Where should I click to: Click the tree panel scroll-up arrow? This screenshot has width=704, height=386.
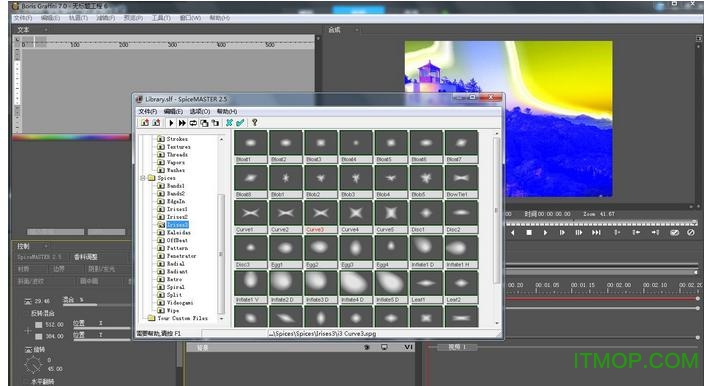[x=221, y=140]
